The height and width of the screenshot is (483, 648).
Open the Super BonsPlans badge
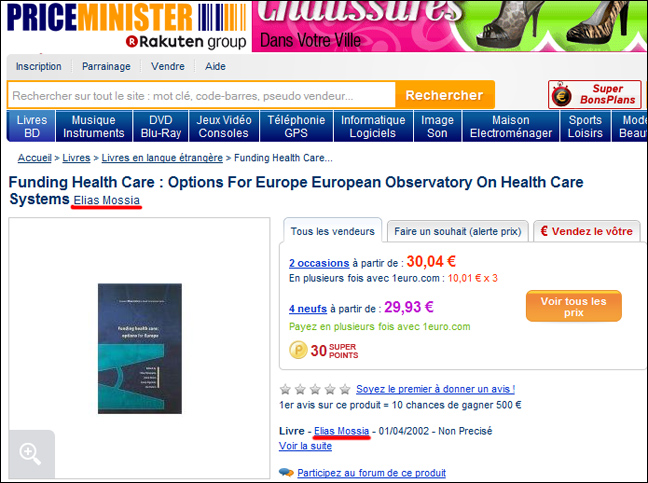click(594, 95)
